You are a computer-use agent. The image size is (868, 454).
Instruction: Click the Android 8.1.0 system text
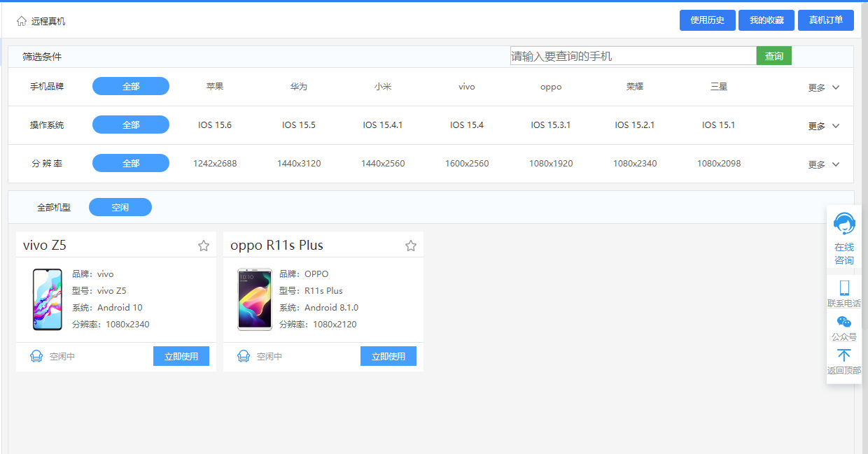click(x=331, y=308)
